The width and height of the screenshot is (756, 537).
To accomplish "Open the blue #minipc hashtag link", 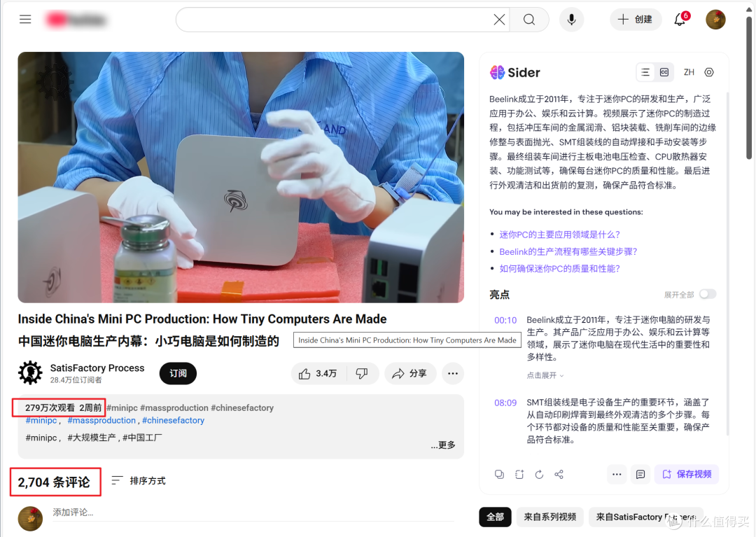I will click(x=41, y=420).
